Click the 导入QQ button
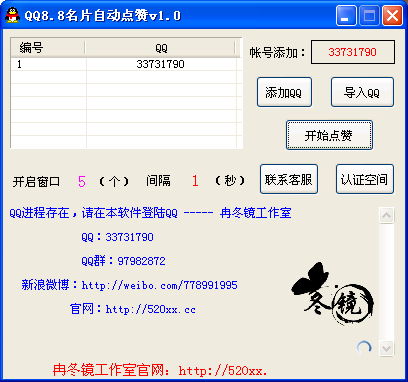Screen dimensions: 408x382 coord(362,92)
